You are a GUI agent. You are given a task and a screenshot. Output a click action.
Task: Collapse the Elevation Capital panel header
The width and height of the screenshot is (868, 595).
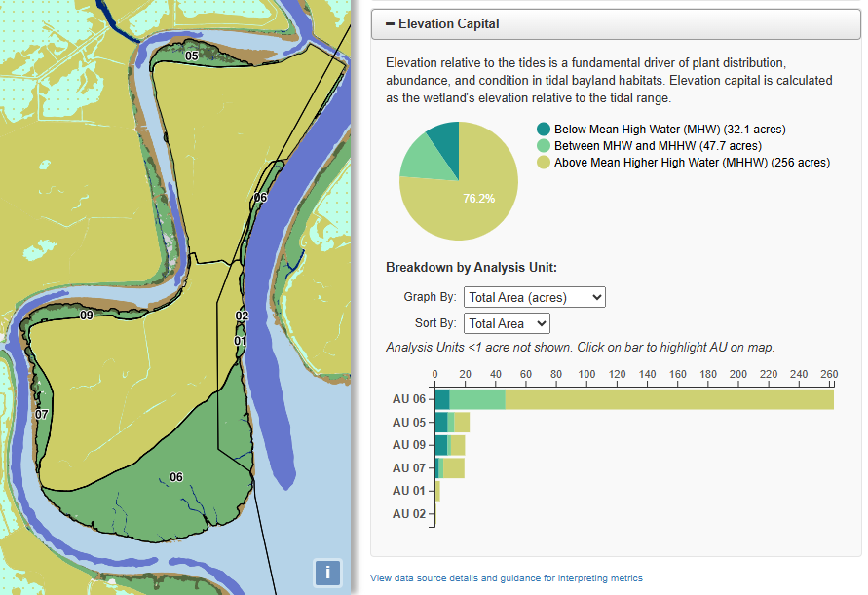pyautogui.click(x=616, y=23)
